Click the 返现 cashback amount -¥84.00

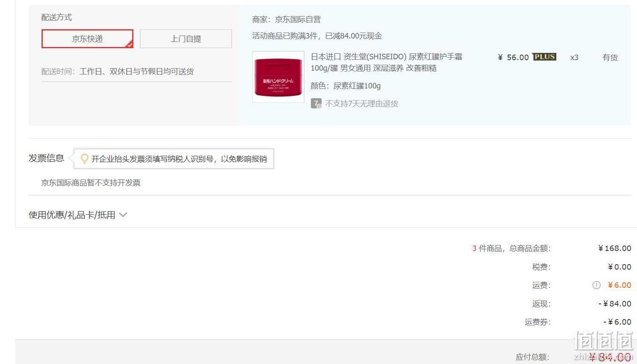(615, 304)
